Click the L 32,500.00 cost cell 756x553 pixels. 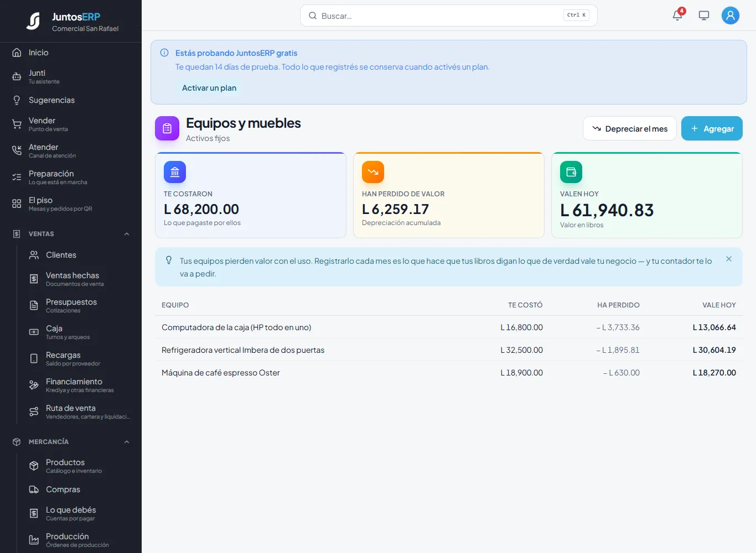pyautogui.click(x=521, y=350)
